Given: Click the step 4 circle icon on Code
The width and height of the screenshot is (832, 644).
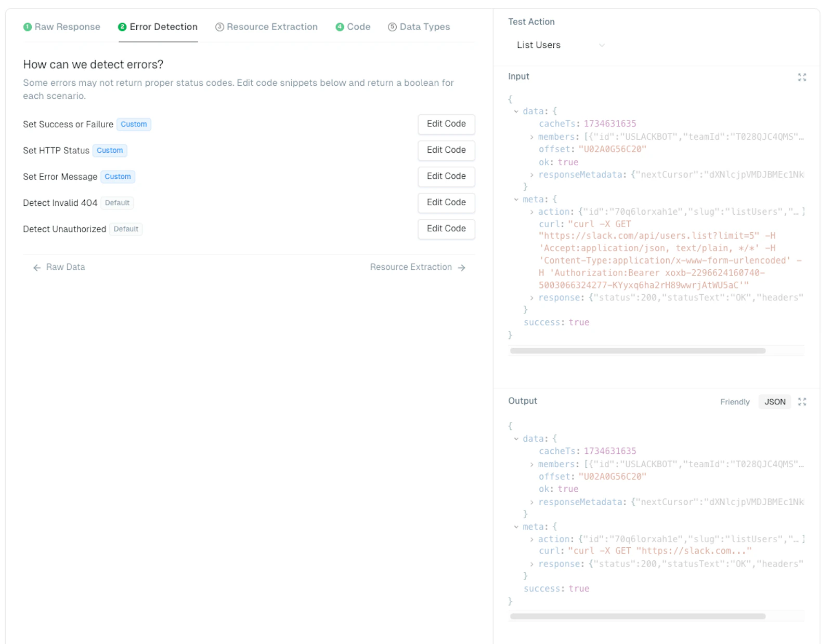Looking at the screenshot, I should (x=340, y=27).
